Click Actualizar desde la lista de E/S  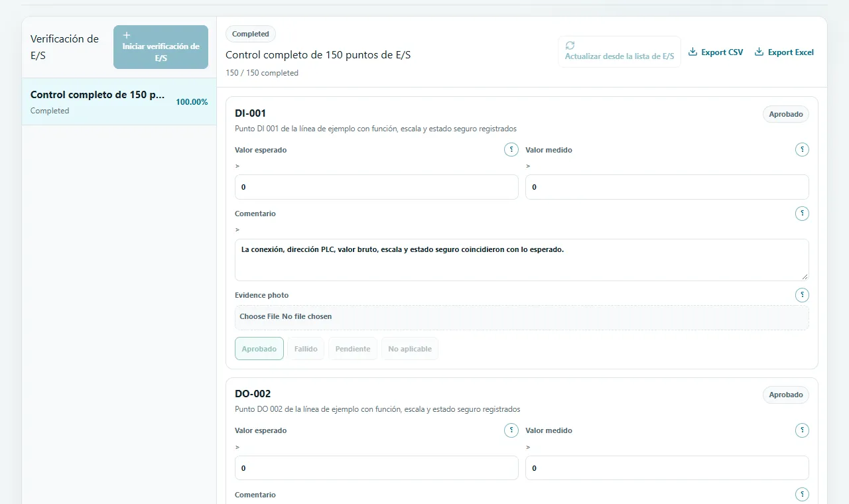point(620,52)
